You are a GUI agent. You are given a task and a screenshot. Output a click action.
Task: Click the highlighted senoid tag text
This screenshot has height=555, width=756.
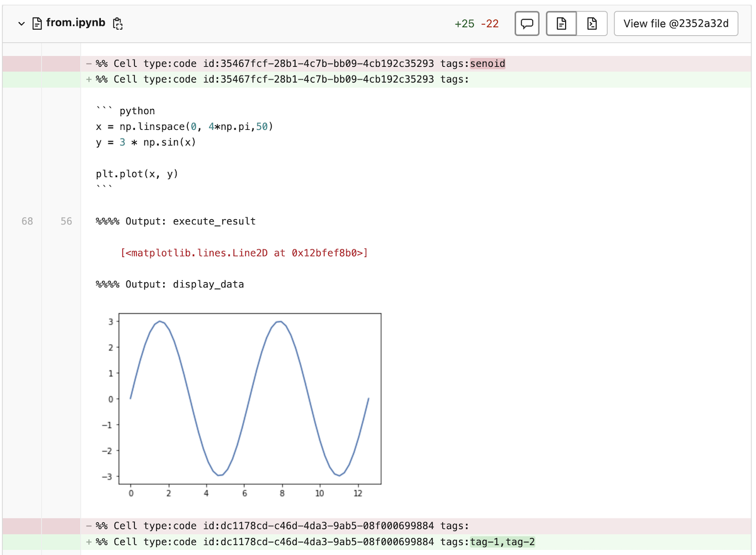click(x=488, y=63)
